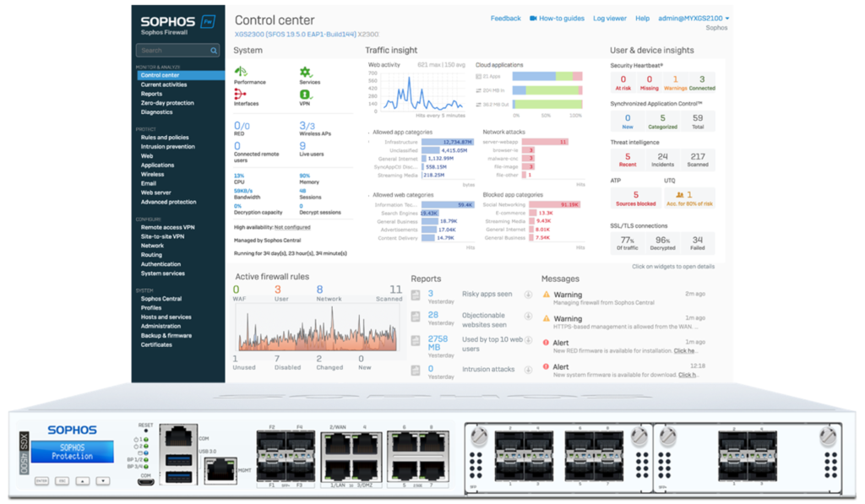Open the Sources blocked ATP widget
Screen dimensions: 865x504
[x=635, y=198]
